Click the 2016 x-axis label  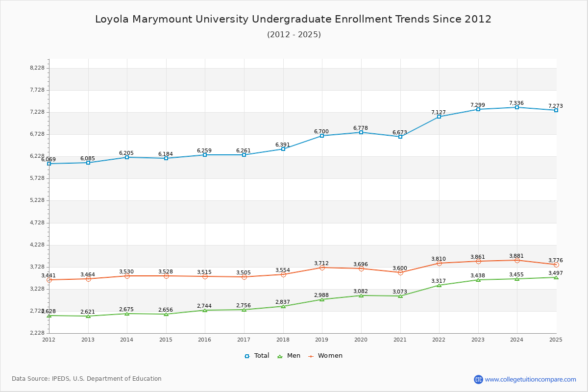coord(205,340)
